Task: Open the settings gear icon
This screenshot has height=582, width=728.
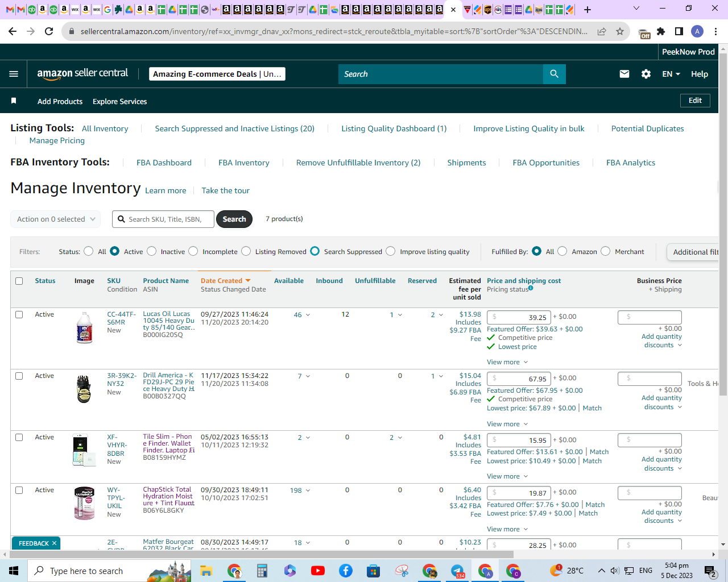Action: (x=646, y=74)
